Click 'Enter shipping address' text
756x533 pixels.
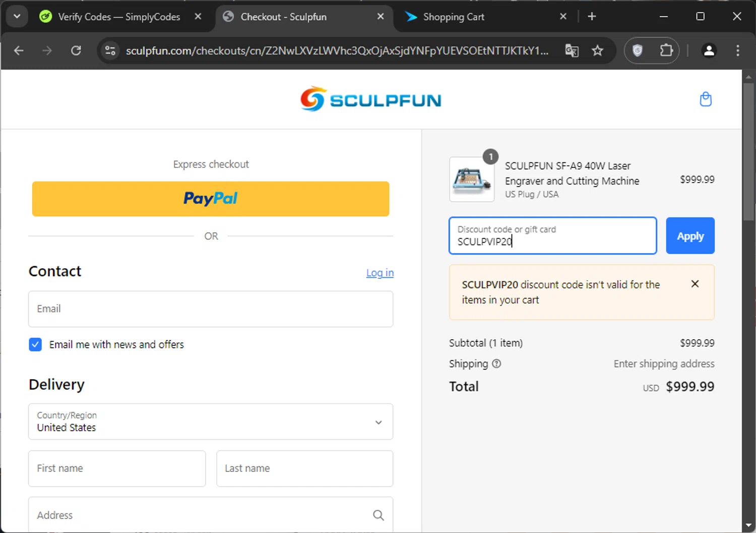(664, 364)
